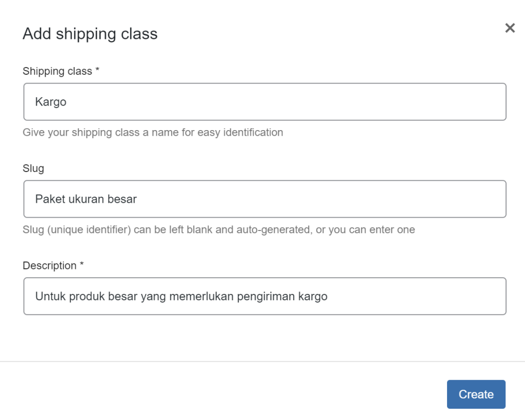Click the Add shipping class dialog title
525x420 pixels.
pos(90,34)
